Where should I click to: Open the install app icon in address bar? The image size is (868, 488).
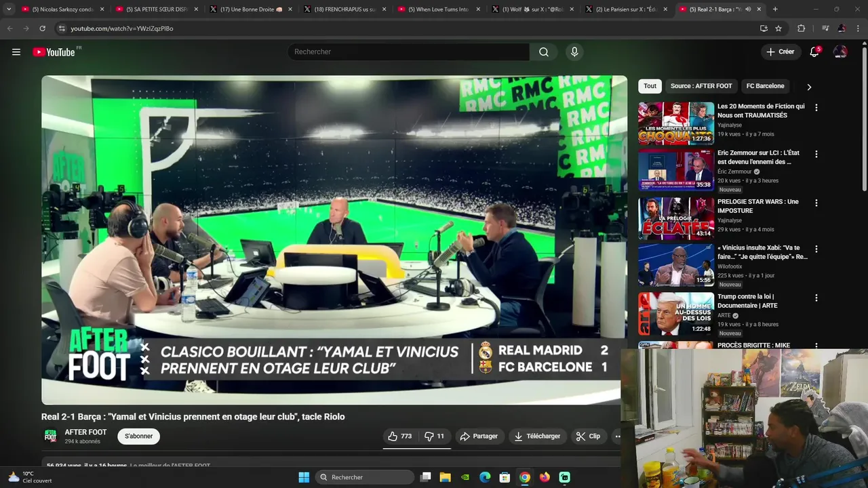click(764, 28)
